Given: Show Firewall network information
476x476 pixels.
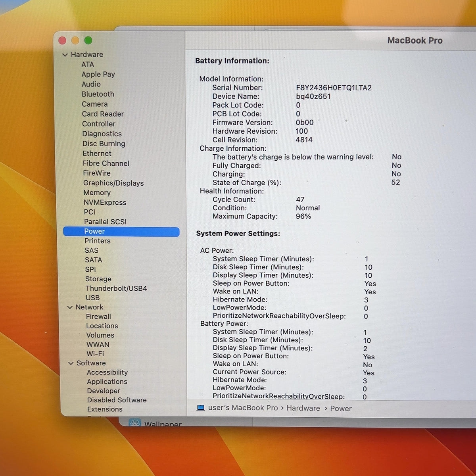Looking at the screenshot, I should tap(99, 317).
